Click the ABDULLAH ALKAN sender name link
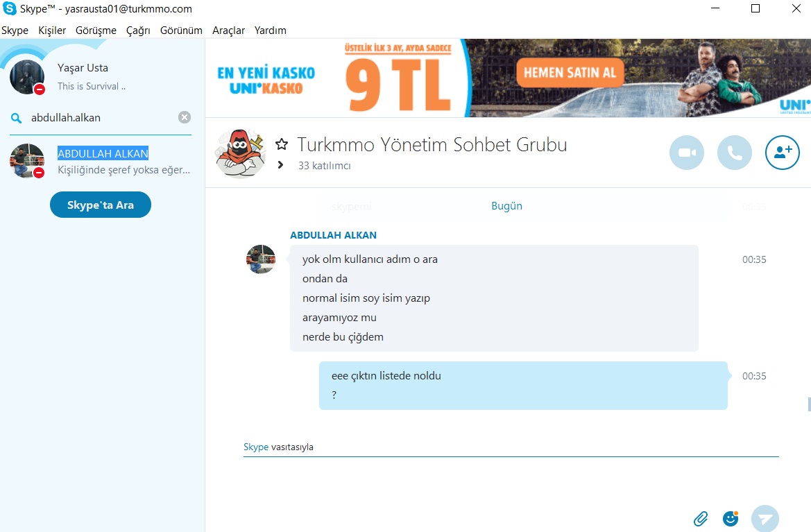Screen dimensions: 811x532 [x=333, y=235]
